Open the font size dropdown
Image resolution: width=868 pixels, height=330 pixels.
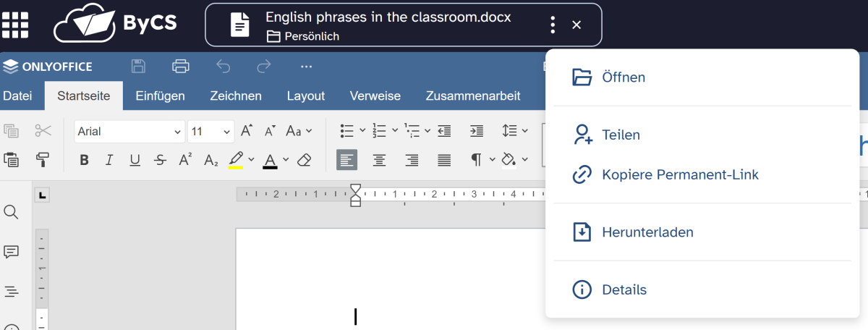[x=210, y=131]
